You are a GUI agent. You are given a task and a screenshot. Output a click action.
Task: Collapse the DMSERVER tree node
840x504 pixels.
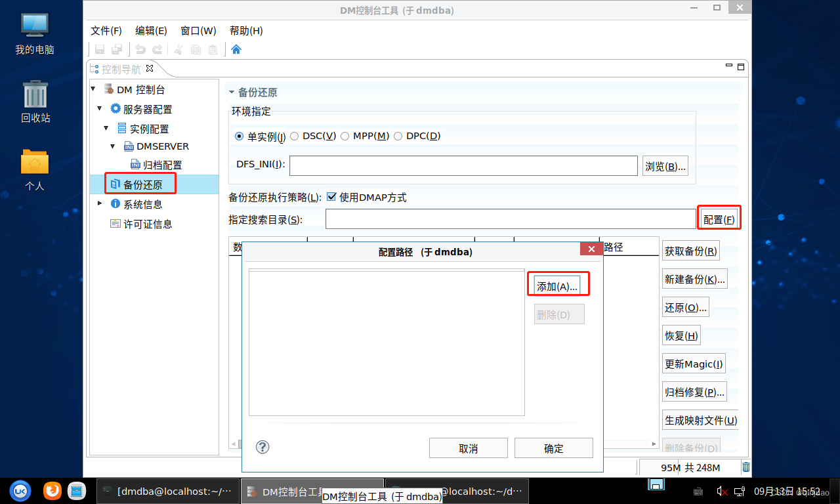pyautogui.click(x=113, y=146)
